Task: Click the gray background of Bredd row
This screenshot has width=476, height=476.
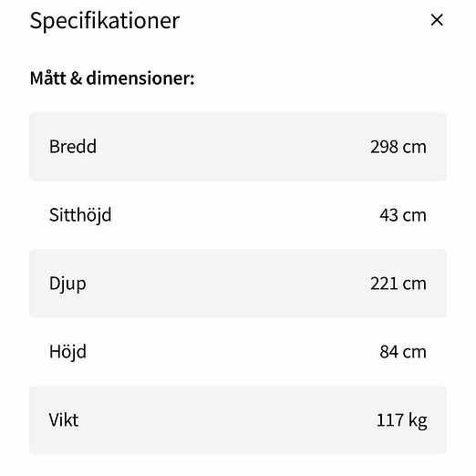Action: [x=231, y=147]
